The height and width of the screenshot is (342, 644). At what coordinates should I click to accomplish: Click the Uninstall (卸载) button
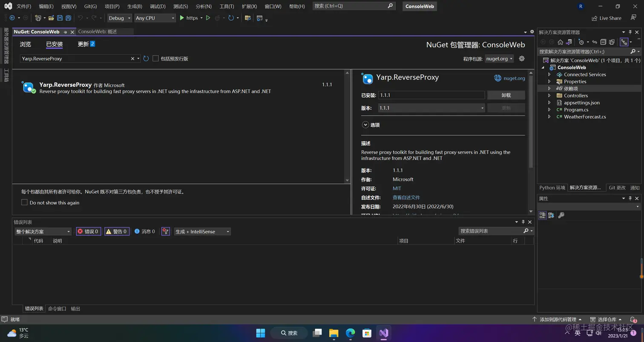pos(506,95)
